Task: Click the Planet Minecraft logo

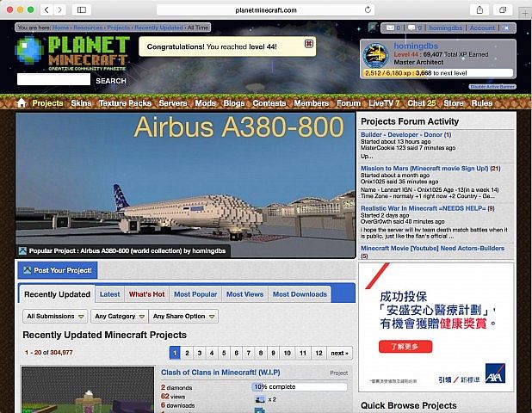Action: (72, 52)
